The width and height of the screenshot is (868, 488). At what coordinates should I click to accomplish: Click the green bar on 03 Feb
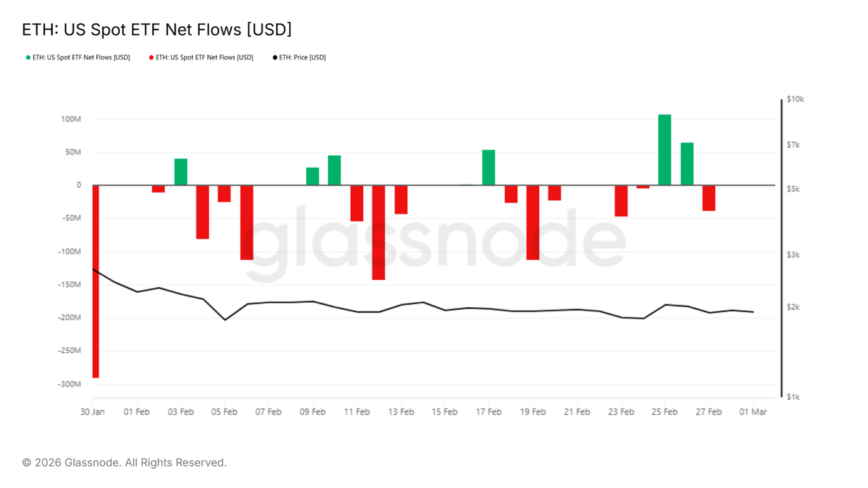(x=180, y=172)
